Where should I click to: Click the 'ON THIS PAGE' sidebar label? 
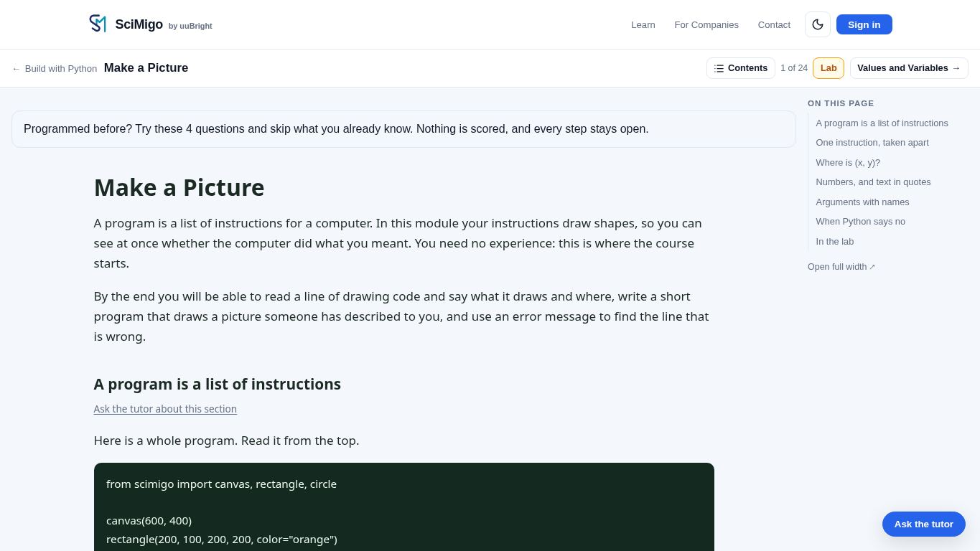tap(841, 103)
